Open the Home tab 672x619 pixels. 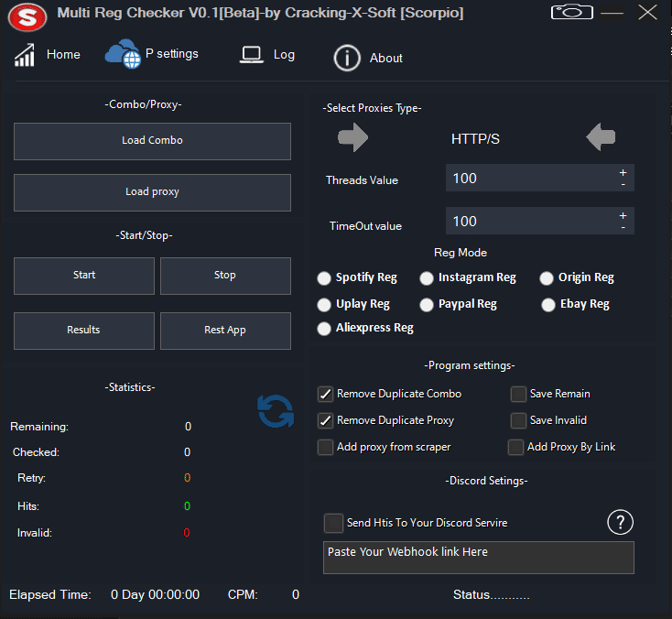(x=63, y=54)
